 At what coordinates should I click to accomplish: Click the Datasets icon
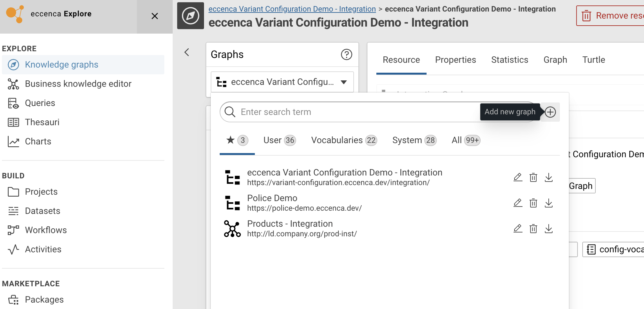(x=13, y=211)
